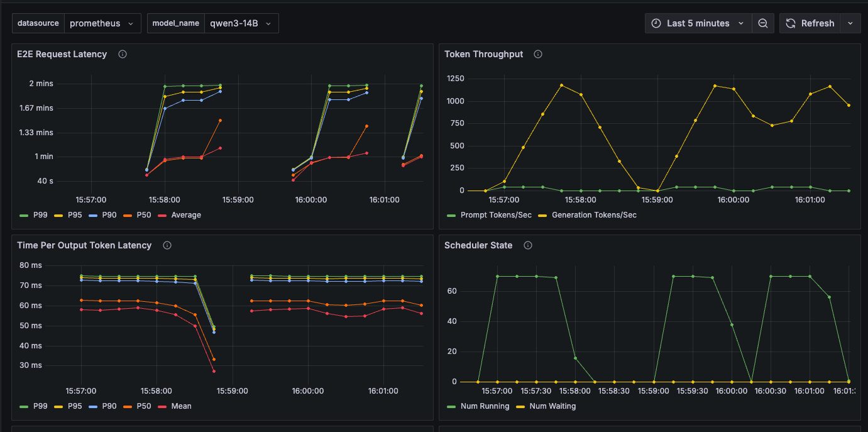Click the circular arrows Refresh icon
This screenshot has height=432, width=868.
(x=791, y=23)
